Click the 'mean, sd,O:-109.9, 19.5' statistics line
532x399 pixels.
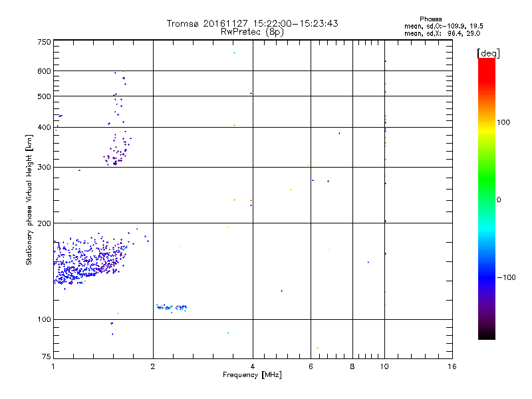pyautogui.click(x=444, y=26)
